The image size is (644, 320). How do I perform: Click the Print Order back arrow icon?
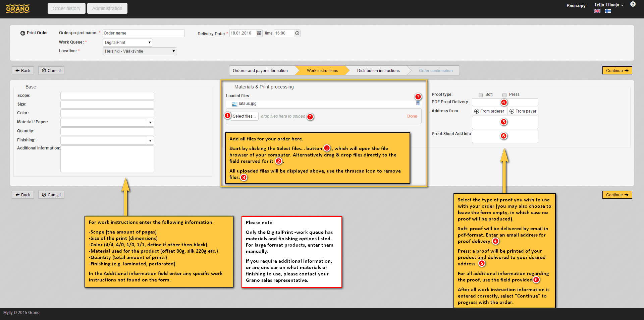[23, 33]
